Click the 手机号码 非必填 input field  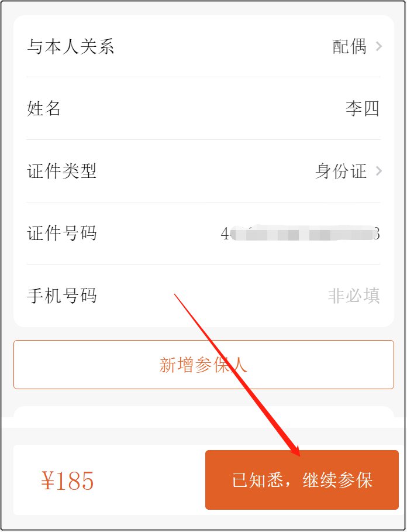354,296
